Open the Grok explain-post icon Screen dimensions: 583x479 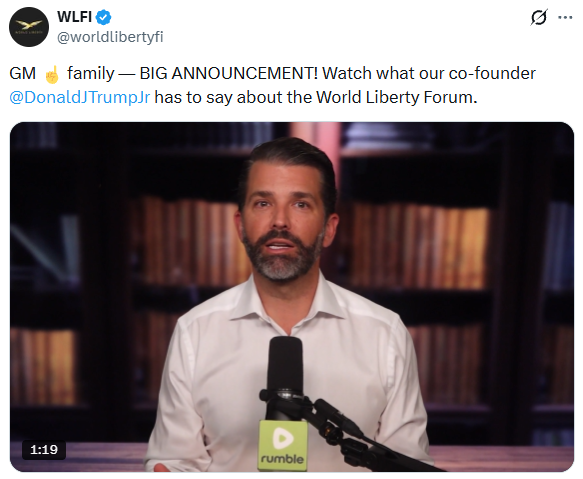[539, 17]
